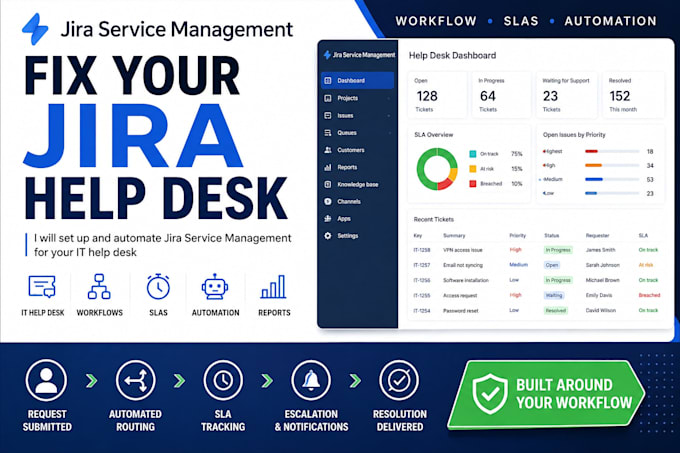Image resolution: width=680 pixels, height=453 pixels.
Task: Click the shield checkmark icon in green badge
Action: (490, 394)
